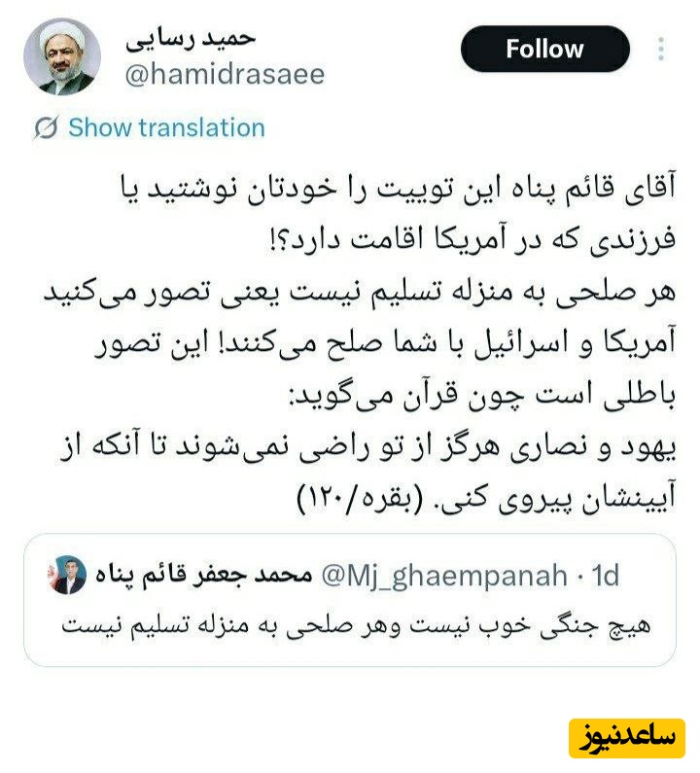
Task: Click the tweet line starting باطلی است چون قرآن
Action: point(482,395)
